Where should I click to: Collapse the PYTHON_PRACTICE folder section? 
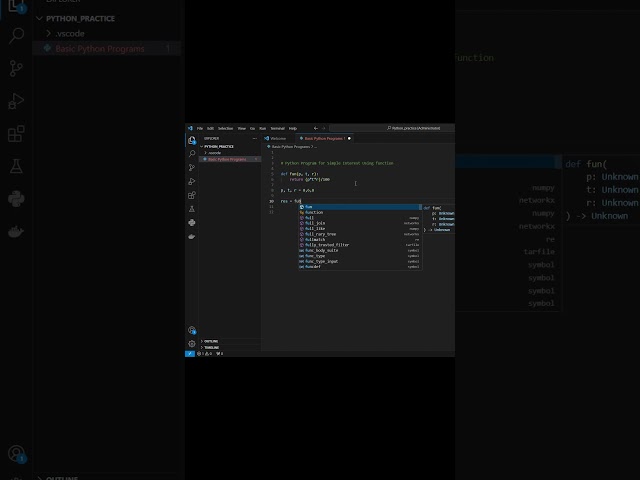click(230, 146)
